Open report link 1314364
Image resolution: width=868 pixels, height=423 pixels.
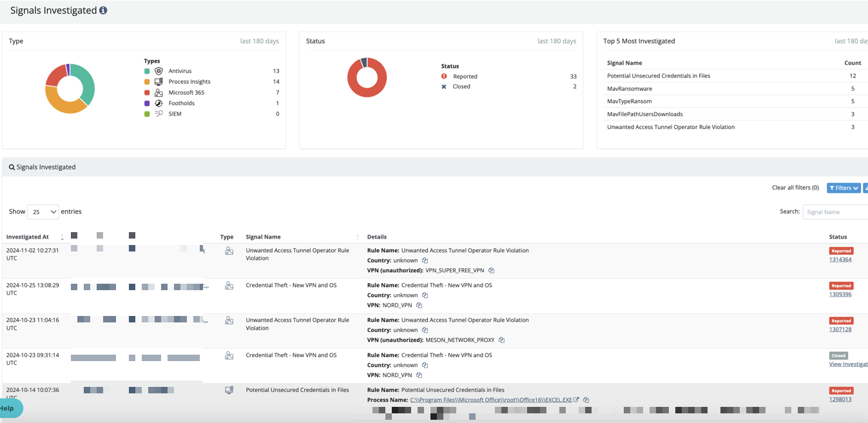pos(840,259)
